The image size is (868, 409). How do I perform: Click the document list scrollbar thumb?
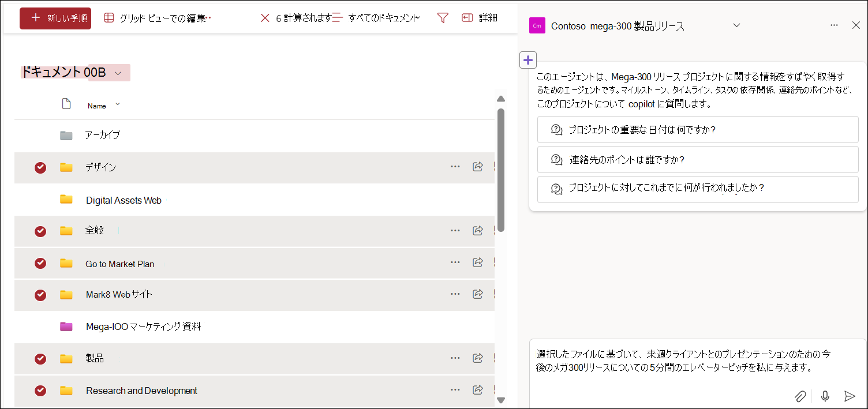(x=501, y=170)
